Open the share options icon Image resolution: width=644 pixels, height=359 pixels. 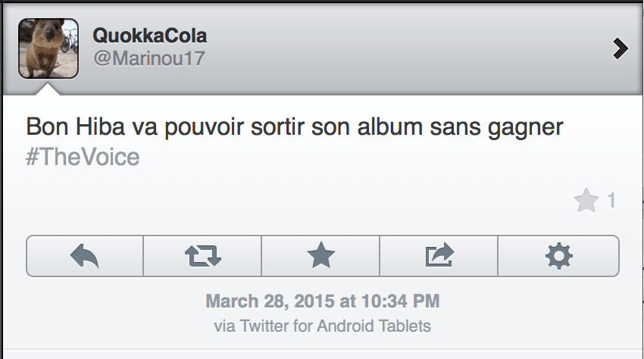coord(439,257)
